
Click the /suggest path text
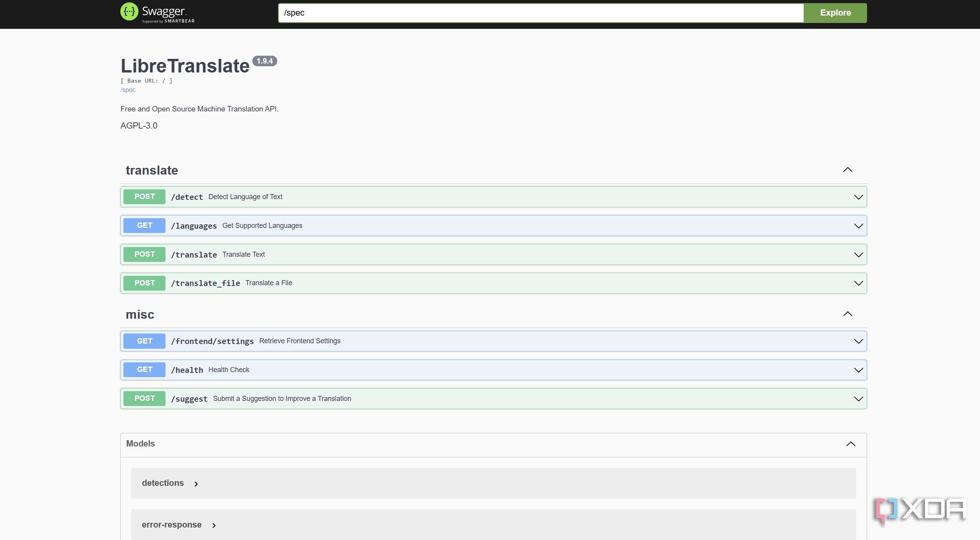189,399
